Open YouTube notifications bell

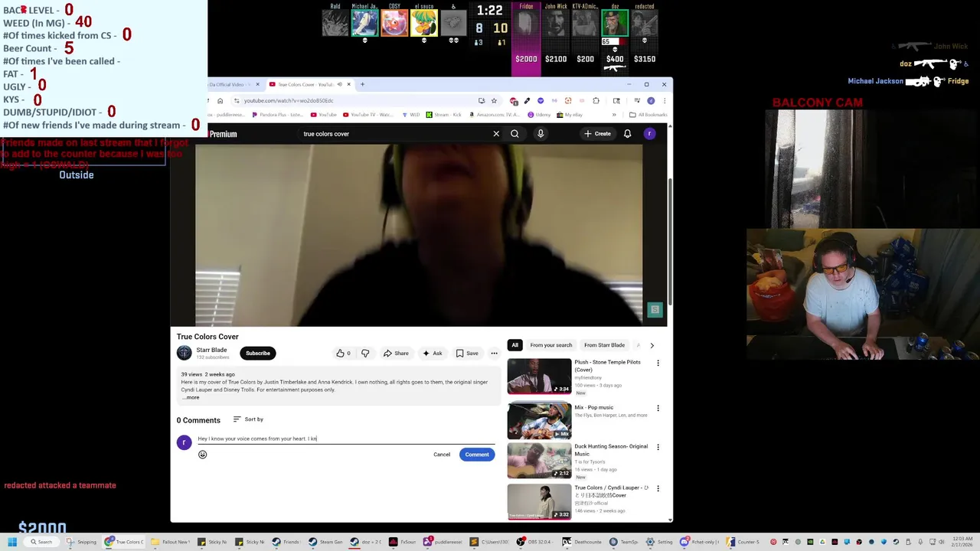(627, 134)
